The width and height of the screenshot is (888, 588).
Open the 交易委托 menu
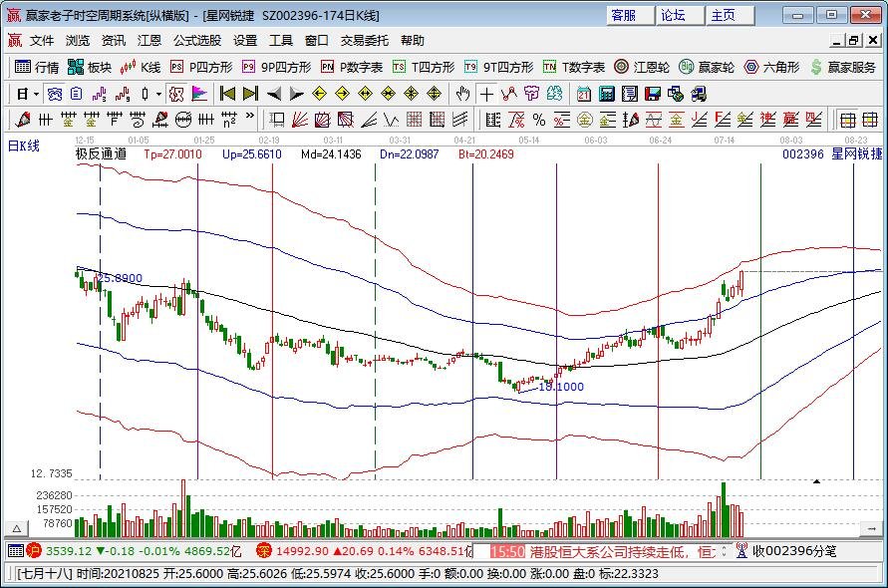[x=365, y=41]
